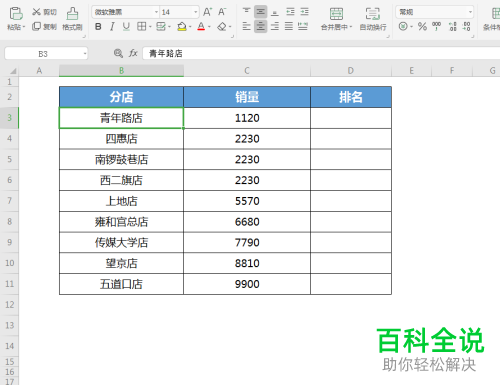Click the formula bar containing 青年路店

(x=321, y=53)
